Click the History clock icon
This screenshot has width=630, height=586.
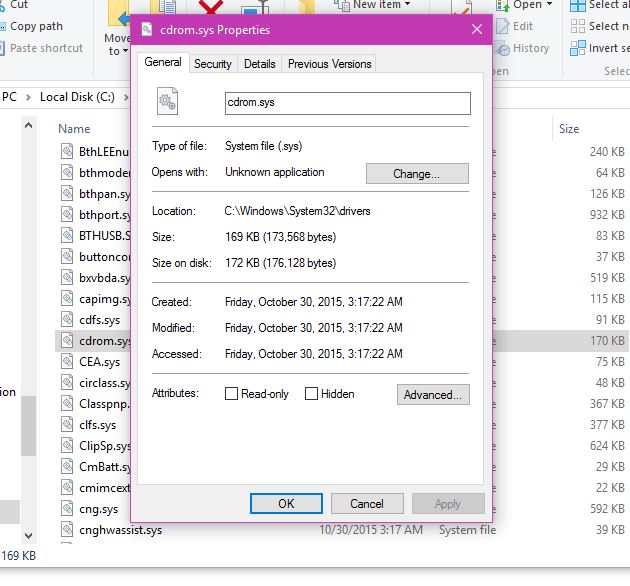tap(503, 49)
